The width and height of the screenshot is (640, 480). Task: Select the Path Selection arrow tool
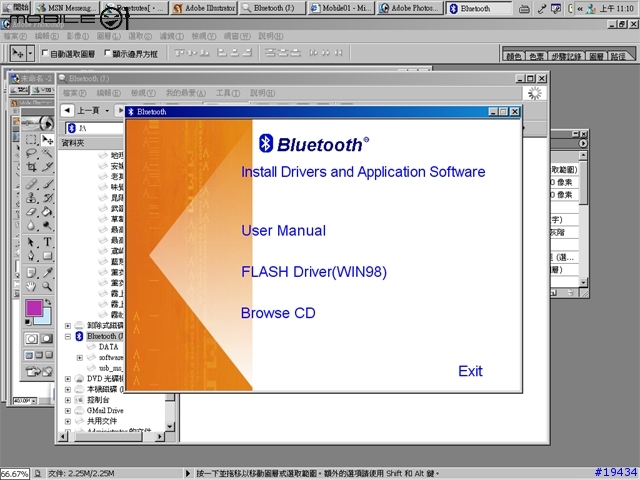point(31,242)
